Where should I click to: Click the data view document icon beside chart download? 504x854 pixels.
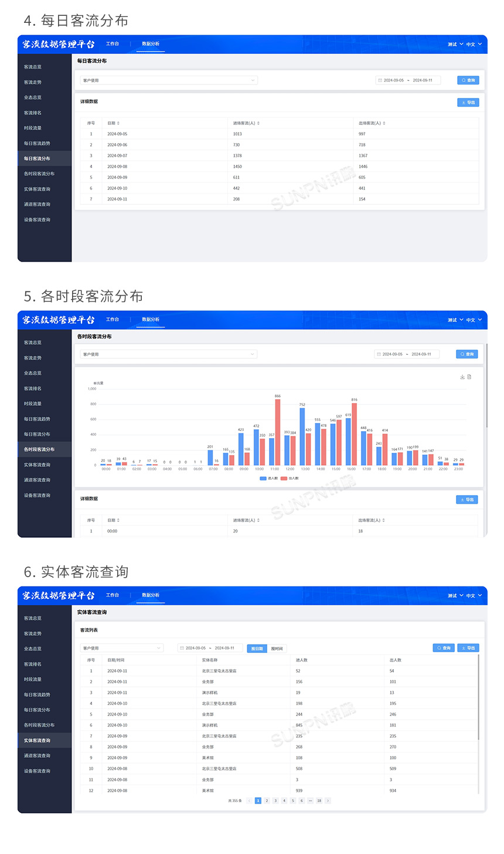(469, 377)
